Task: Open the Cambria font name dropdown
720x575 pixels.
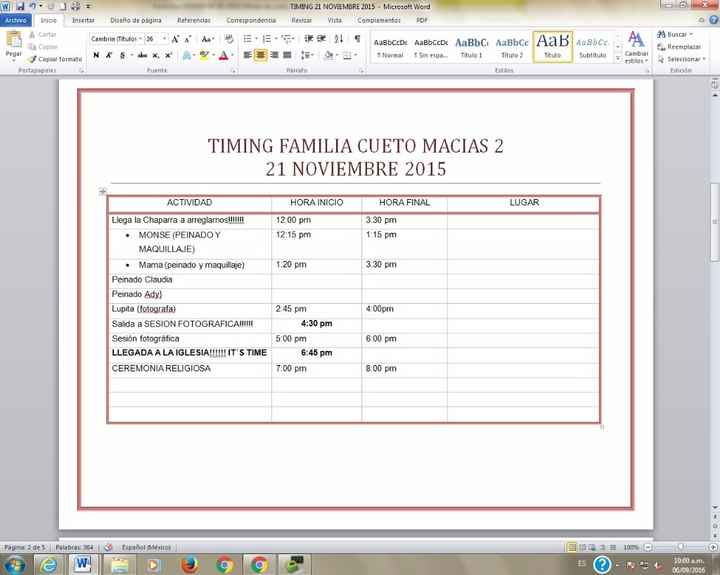Action: point(141,39)
